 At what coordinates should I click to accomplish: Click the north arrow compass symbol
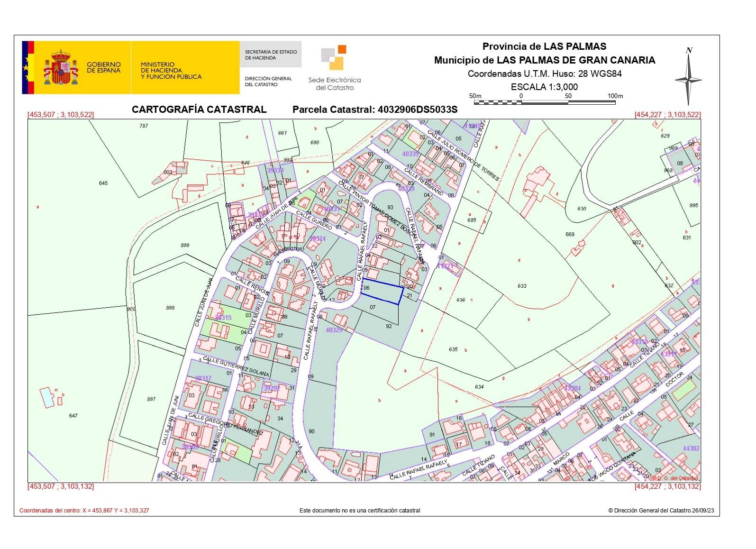coord(688,77)
